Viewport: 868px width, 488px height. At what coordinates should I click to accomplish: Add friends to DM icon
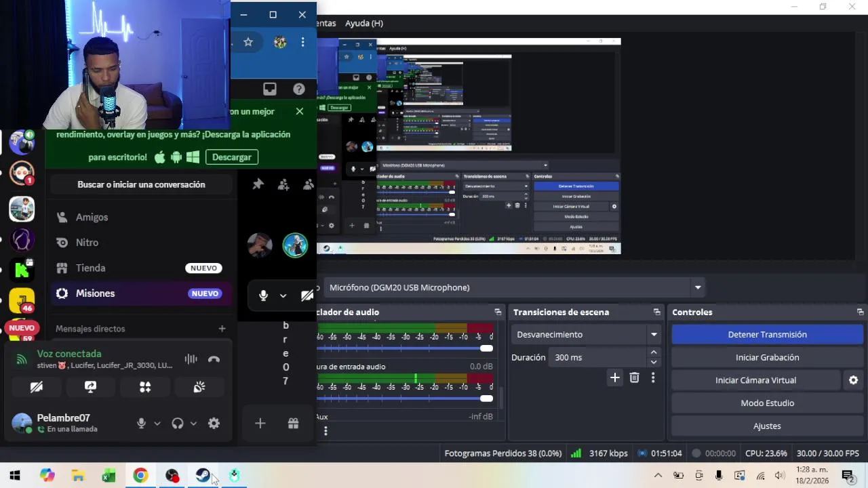pos(283,184)
